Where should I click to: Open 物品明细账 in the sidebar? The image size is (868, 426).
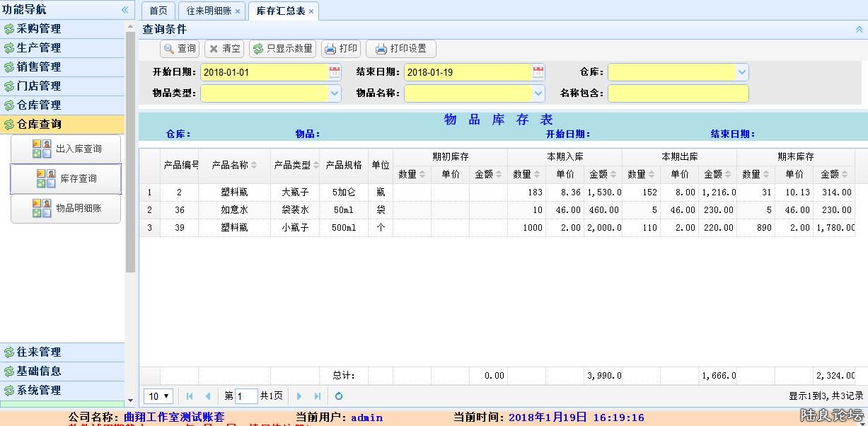point(66,209)
